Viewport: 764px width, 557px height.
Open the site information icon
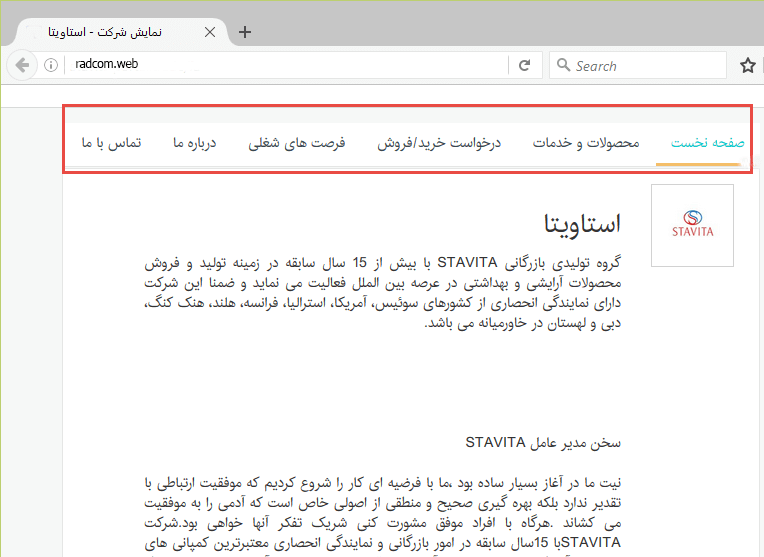point(51,66)
